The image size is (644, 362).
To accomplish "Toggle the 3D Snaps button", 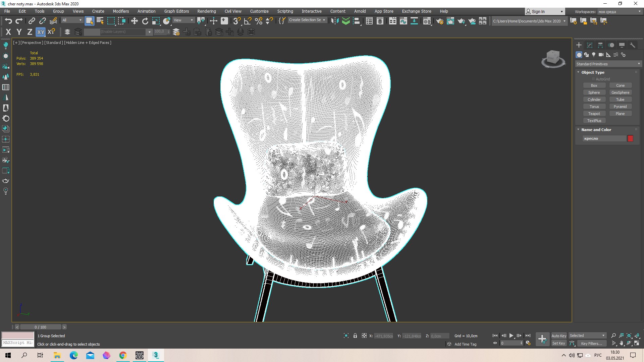I will [x=237, y=21].
